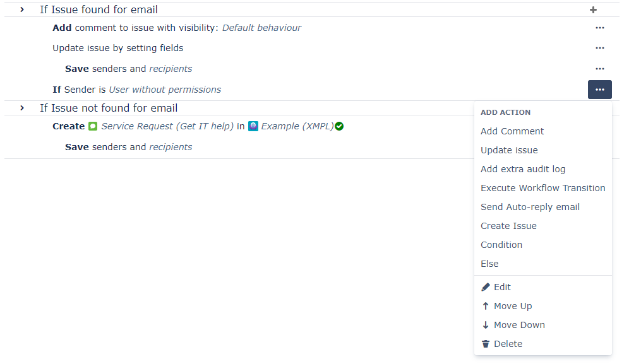Select Execute Workflow Transition action

tap(542, 188)
